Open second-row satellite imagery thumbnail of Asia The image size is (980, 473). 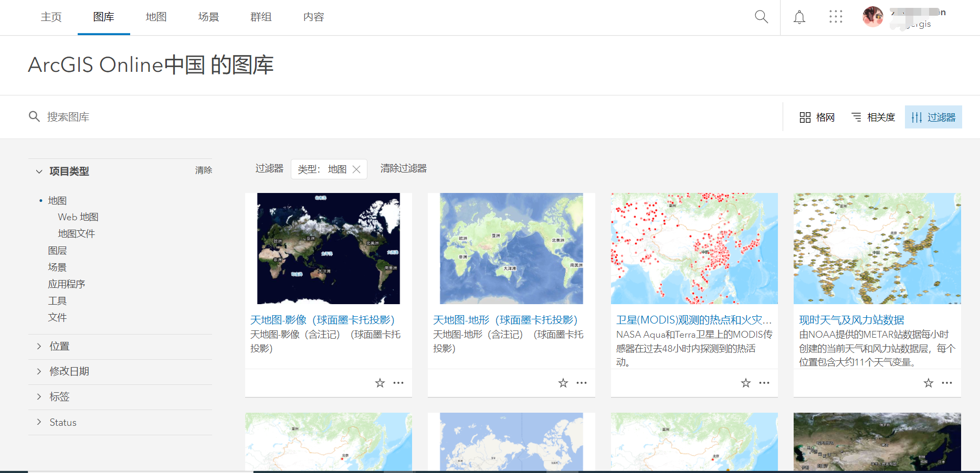pyautogui.click(x=877, y=442)
